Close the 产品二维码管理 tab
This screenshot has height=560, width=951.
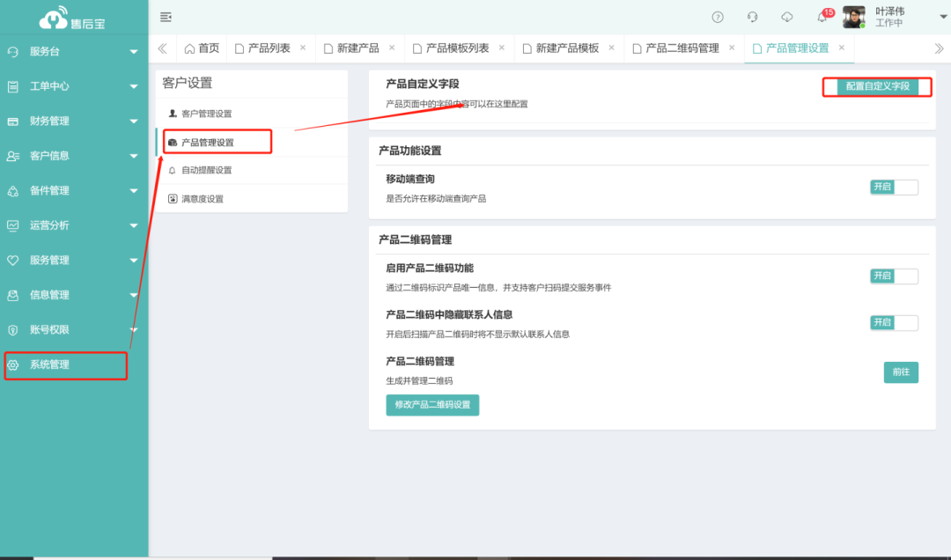coord(732,48)
